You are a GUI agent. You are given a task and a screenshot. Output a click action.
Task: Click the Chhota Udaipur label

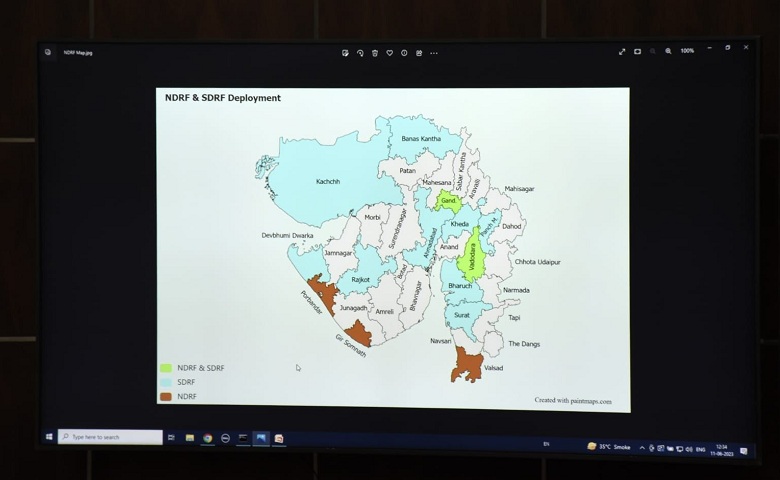(x=537, y=262)
